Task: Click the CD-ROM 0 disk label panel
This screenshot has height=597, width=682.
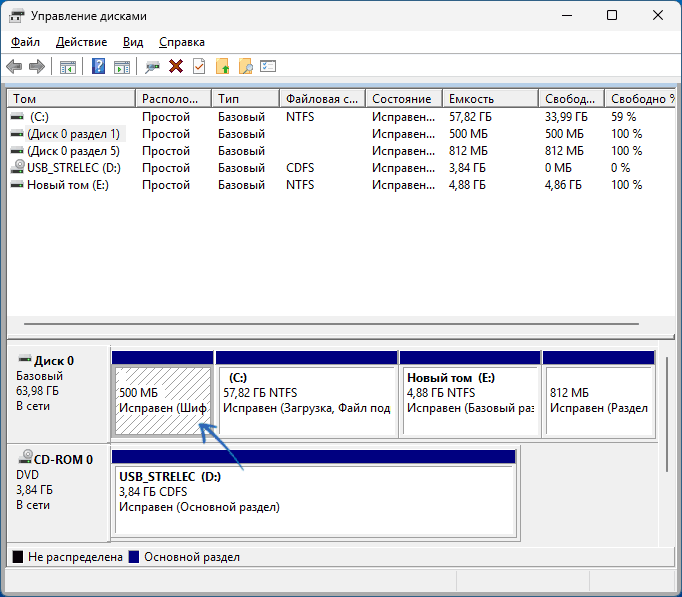Action: 58,492
